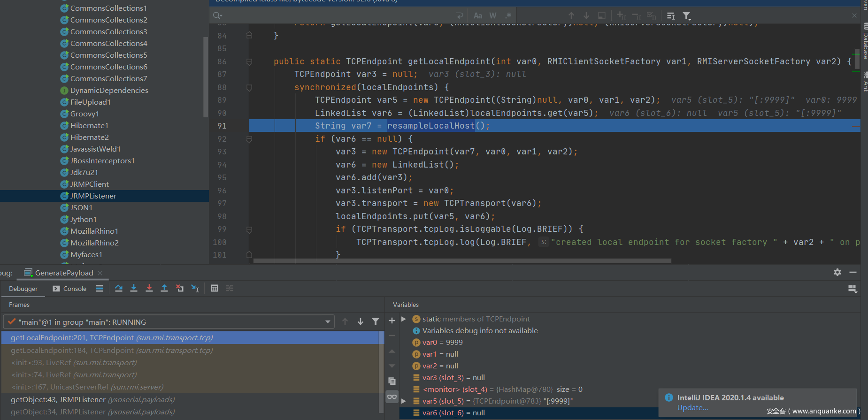Click the Step Over debugger icon
Screen dimensions: 868x420
[119, 288]
